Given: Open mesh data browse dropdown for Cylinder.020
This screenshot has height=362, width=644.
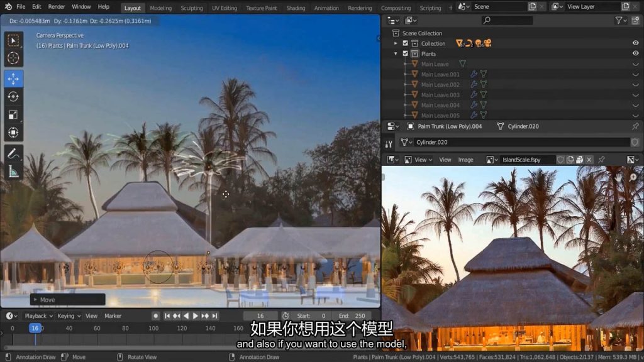Looking at the screenshot, I should pos(407,142).
